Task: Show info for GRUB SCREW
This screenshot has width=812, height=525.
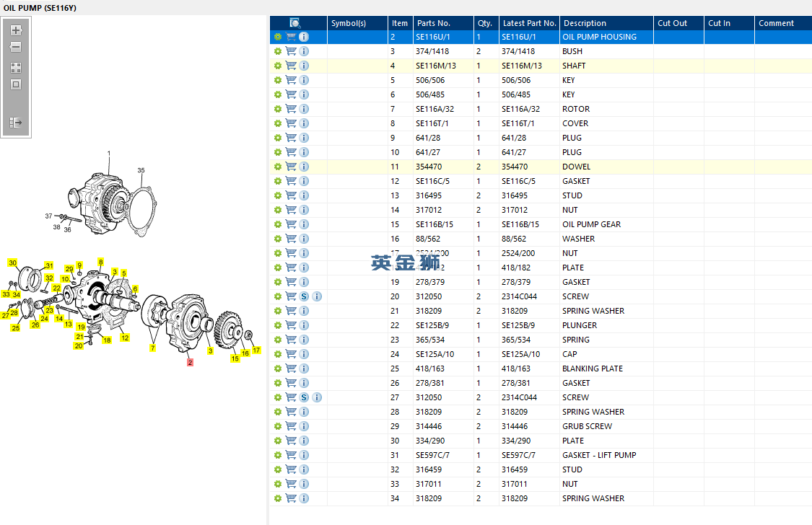Action: coord(304,426)
